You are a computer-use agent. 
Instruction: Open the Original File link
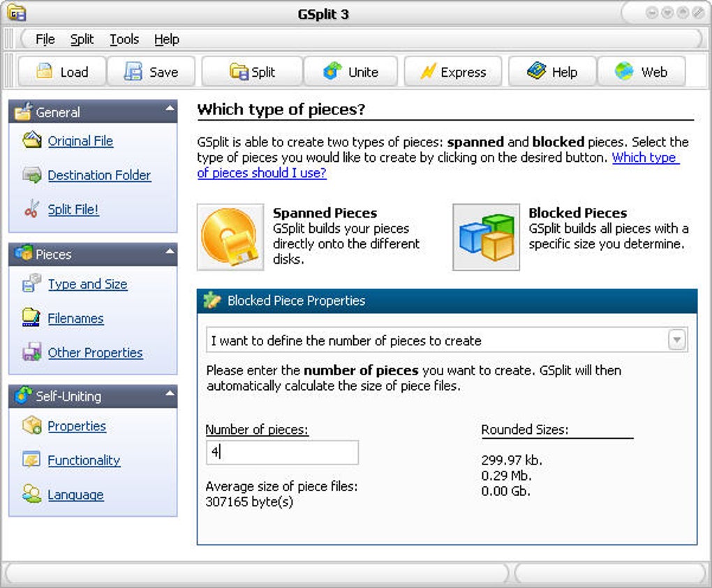click(x=80, y=141)
